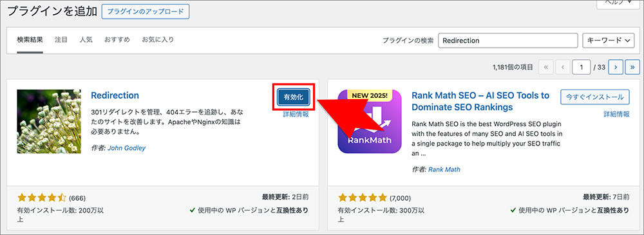
Task: Click the plugin search field containing Redirection
Action: click(508, 41)
